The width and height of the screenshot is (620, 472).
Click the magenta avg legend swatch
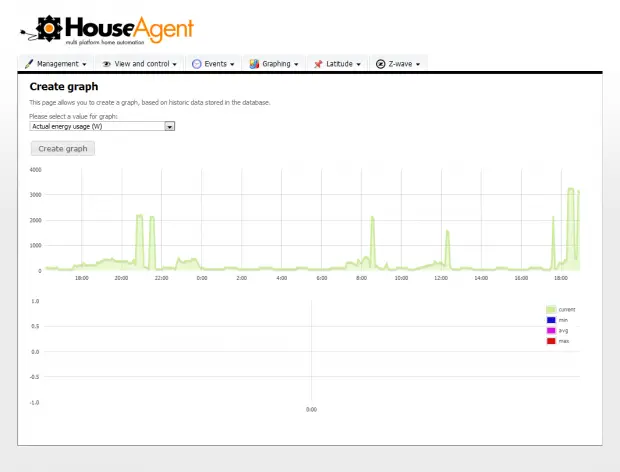pos(551,330)
